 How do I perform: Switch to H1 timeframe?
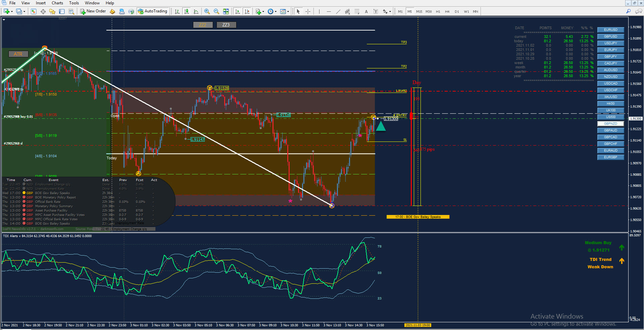[438, 11]
